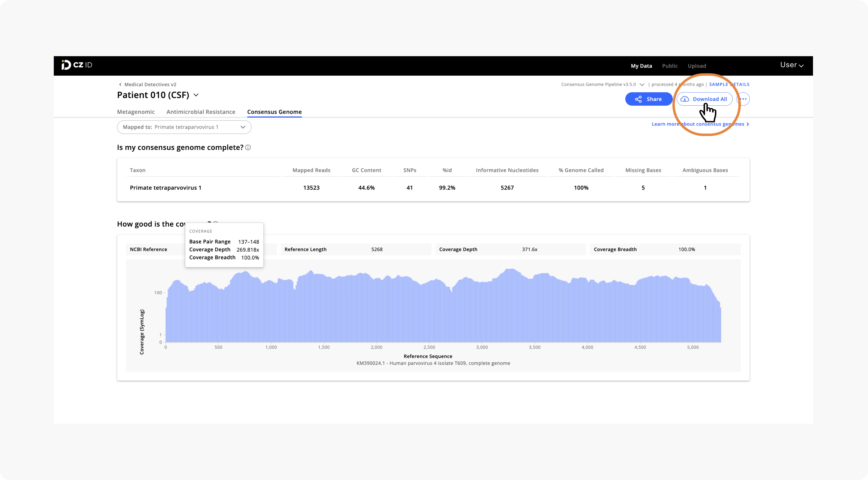Go back to Medical Detectives v2 project
The height and width of the screenshot is (480, 868).
150,85
